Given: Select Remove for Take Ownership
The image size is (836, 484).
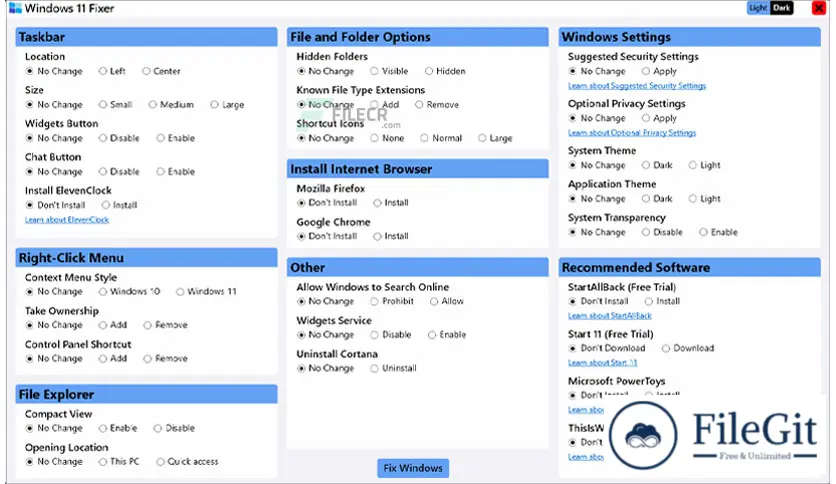Looking at the screenshot, I should tap(165, 325).
